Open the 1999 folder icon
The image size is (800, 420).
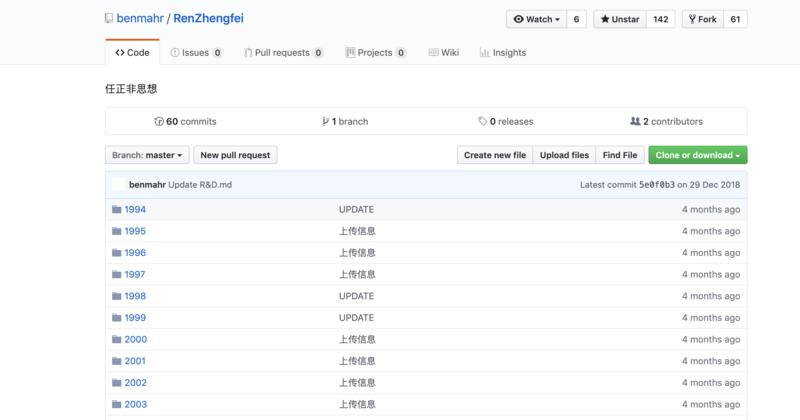point(117,317)
